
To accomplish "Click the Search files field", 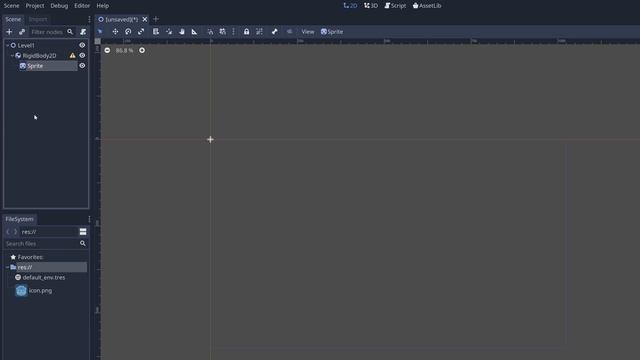I will click(x=46, y=244).
